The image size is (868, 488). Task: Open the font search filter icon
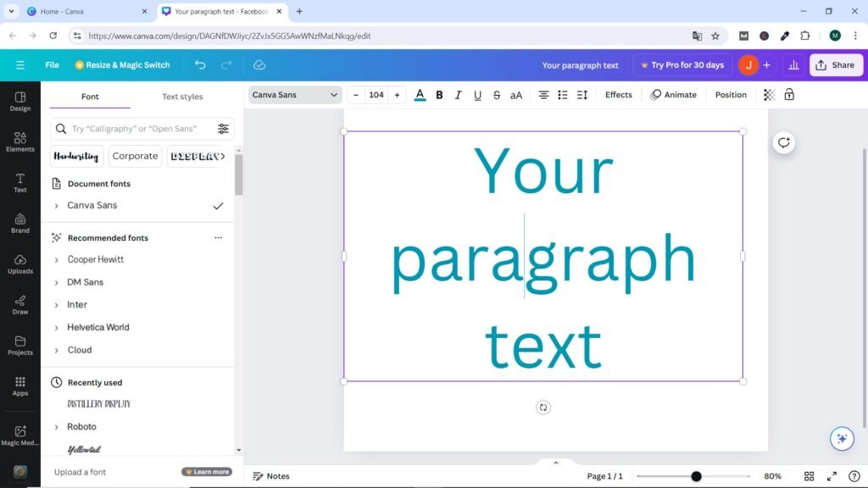click(223, 129)
